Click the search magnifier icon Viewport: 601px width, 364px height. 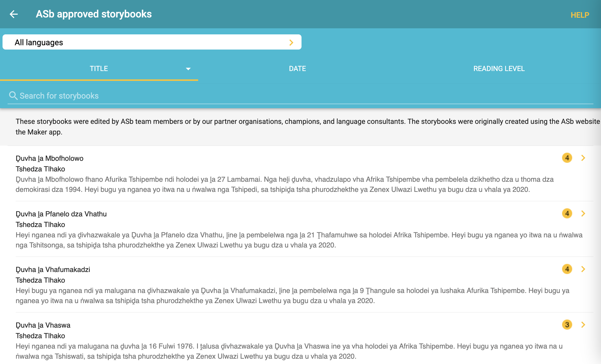coord(13,96)
